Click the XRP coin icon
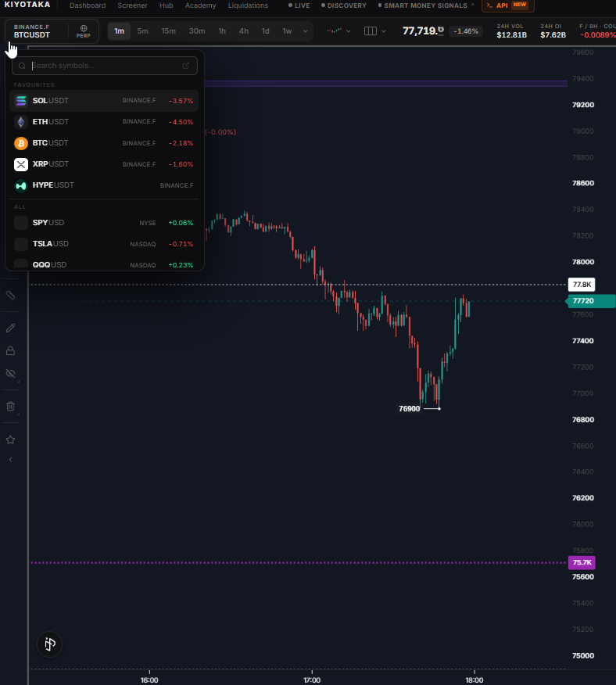Viewport: 616px width, 685px height. tap(21, 164)
